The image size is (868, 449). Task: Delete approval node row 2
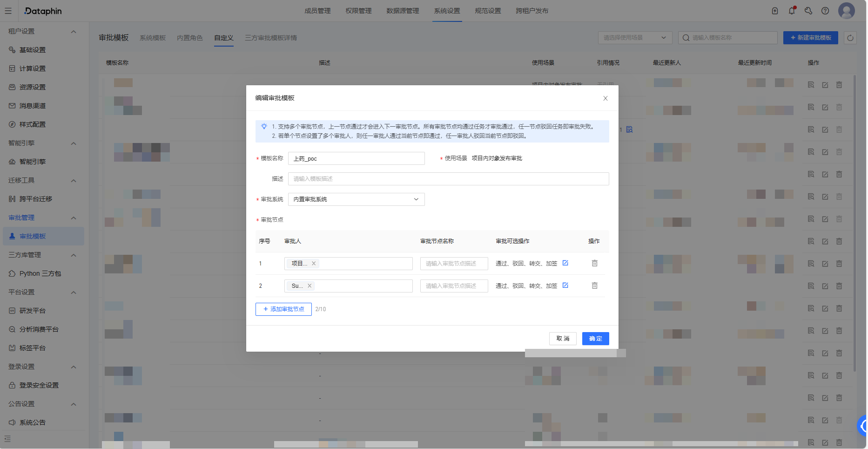coord(594,286)
